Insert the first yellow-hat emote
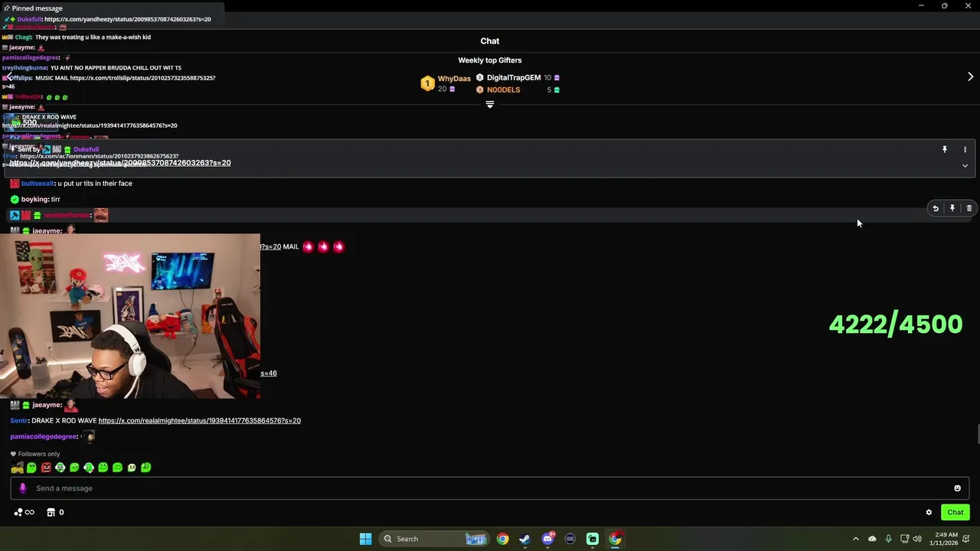Viewport: 980px width, 551px height. [17, 468]
